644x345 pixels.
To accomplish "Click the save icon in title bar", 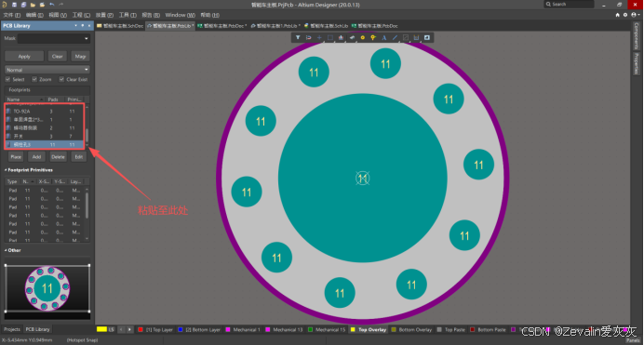I will [x=14, y=5].
